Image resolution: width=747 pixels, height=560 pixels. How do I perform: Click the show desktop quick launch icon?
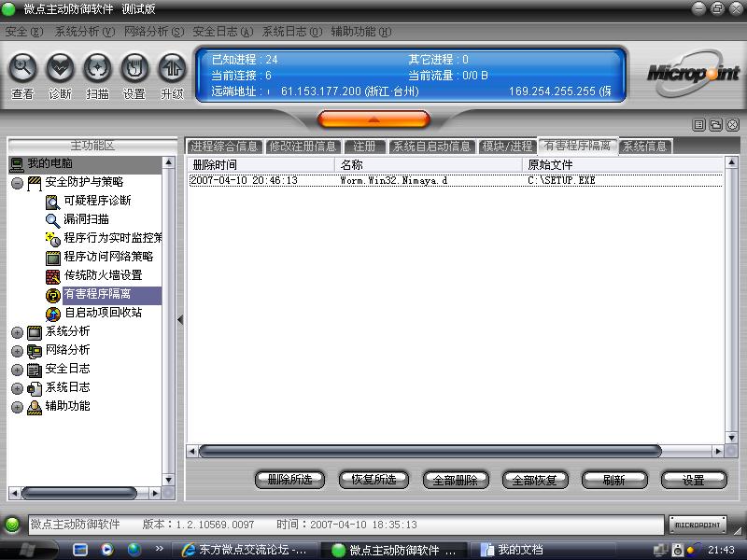[80, 550]
